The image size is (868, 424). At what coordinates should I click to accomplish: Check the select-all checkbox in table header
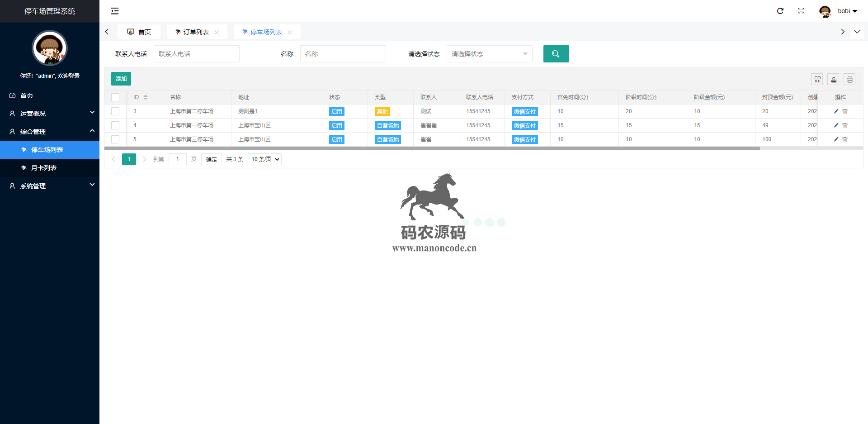pyautogui.click(x=115, y=97)
